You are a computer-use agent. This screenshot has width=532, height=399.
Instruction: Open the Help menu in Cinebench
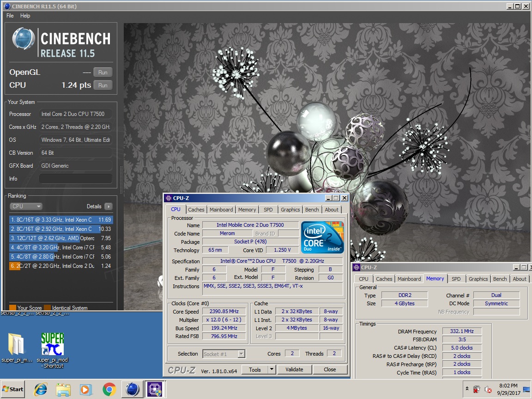tap(25, 16)
